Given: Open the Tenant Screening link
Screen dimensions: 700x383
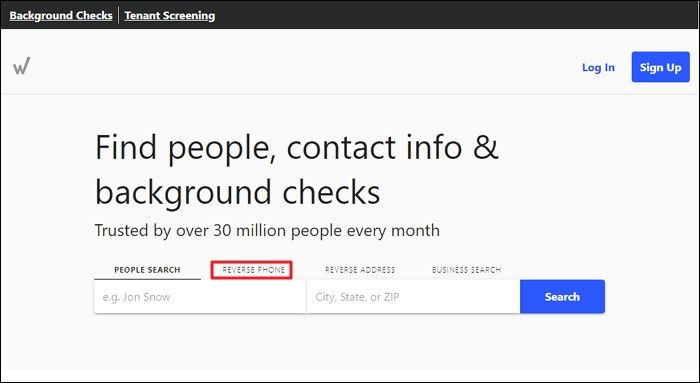Looking at the screenshot, I should coord(170,15).
